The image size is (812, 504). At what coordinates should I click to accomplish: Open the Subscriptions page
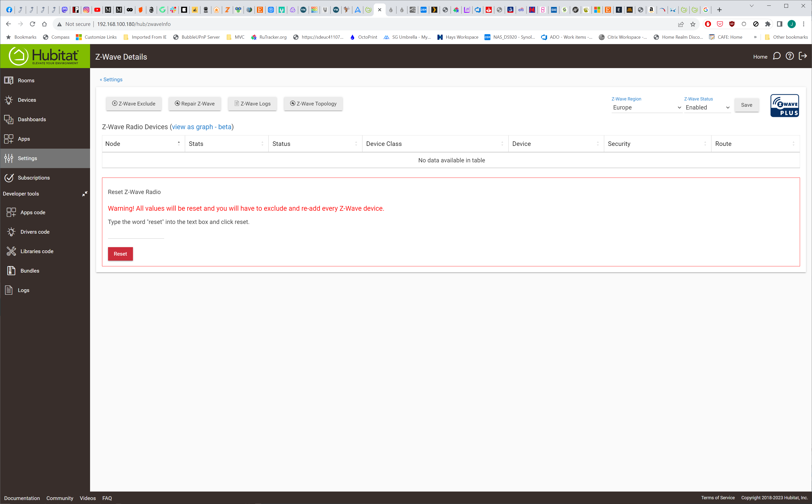click(x=34, y=178)
